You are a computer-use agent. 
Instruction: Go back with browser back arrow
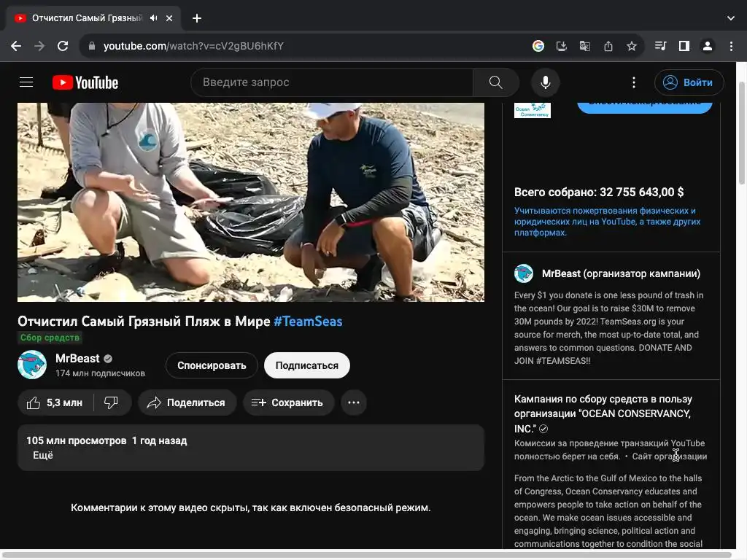click(x=16, y=46)
